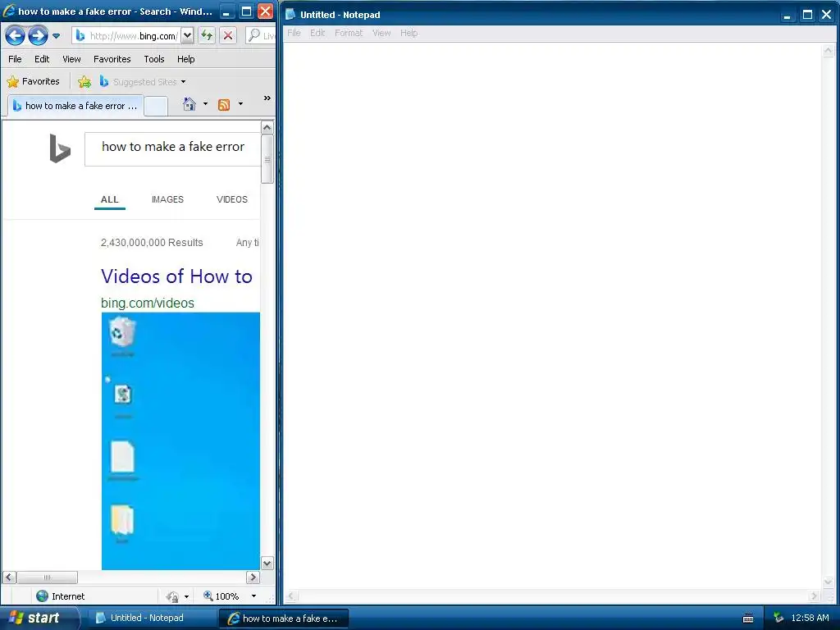Click IE horizontal scrollbar left arrow
The width and height of the screenshot is (840, 630).
point(9,577)
